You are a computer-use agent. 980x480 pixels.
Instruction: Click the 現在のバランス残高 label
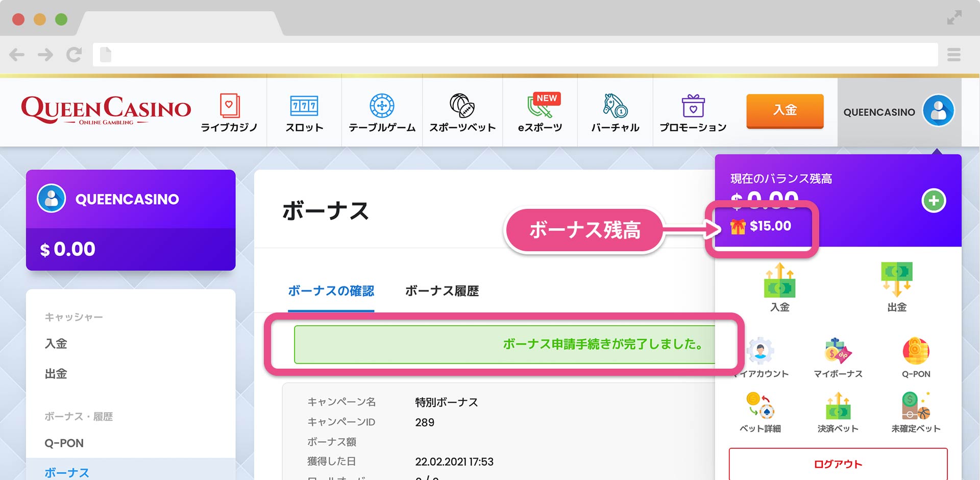click(x=781, y=179)
